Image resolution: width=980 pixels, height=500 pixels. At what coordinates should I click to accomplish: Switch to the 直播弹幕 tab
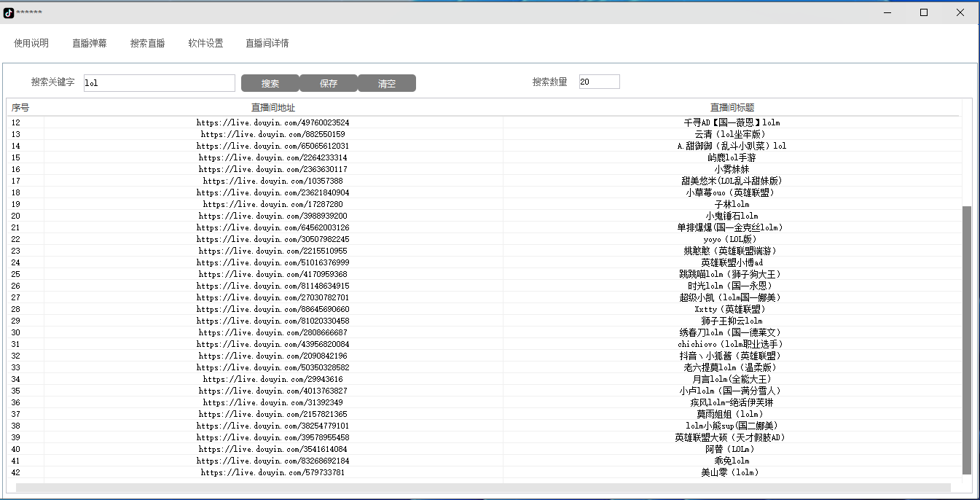point(90,43)
